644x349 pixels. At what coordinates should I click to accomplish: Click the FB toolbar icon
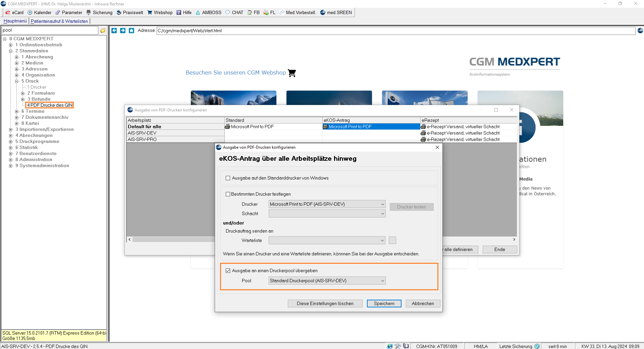coord(254,12)
